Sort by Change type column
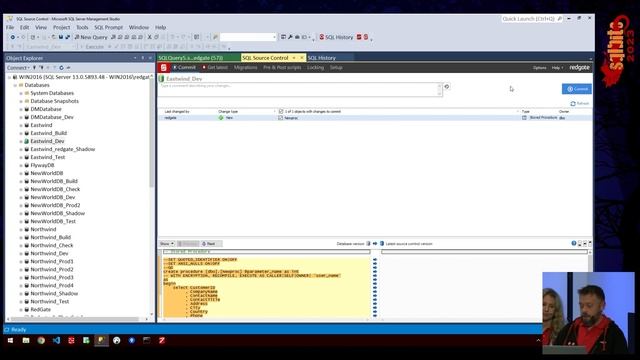 pos(228,111)
